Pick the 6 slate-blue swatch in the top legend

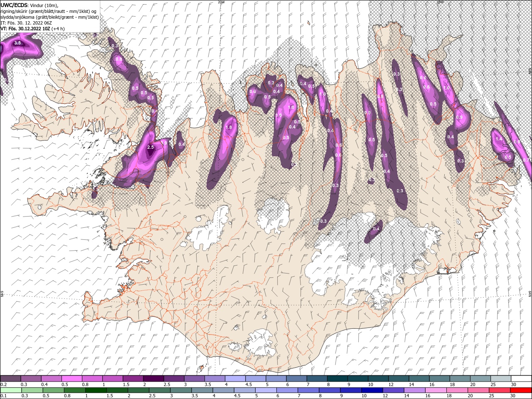(x=296, y=379)
